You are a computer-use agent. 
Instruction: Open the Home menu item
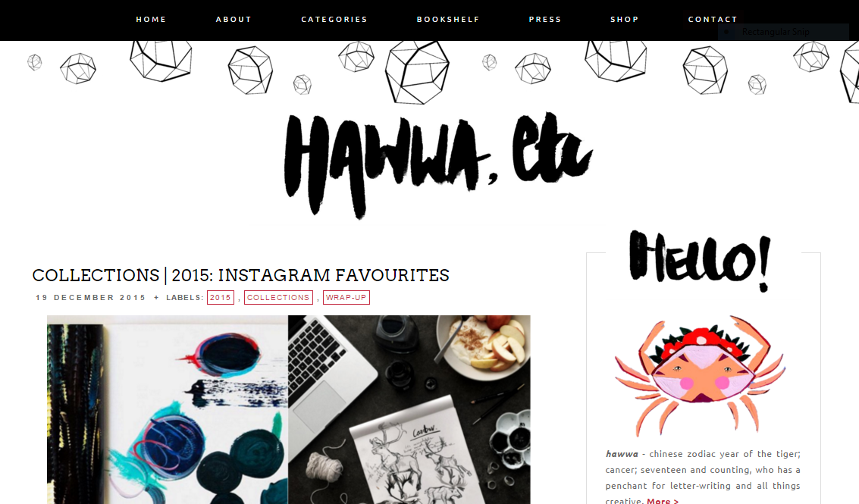[x=151, y=19]
